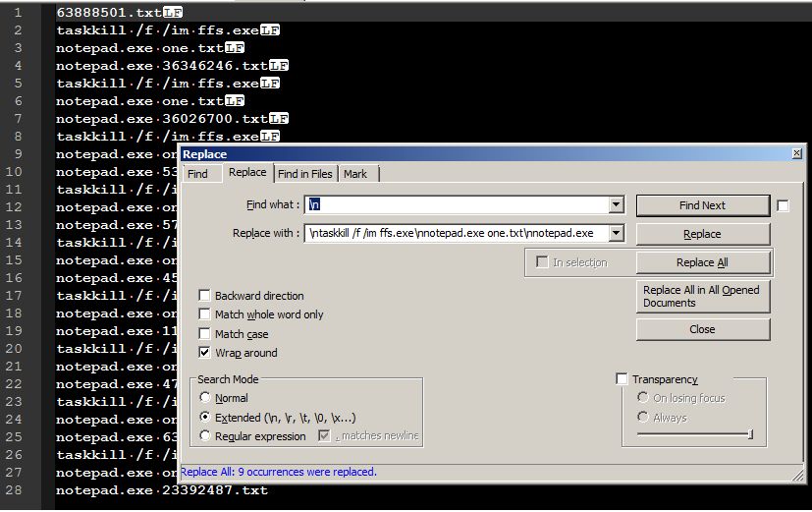The image size is (812, 512).
Task: Switch to the Find tab
Action: click(197, 174)
